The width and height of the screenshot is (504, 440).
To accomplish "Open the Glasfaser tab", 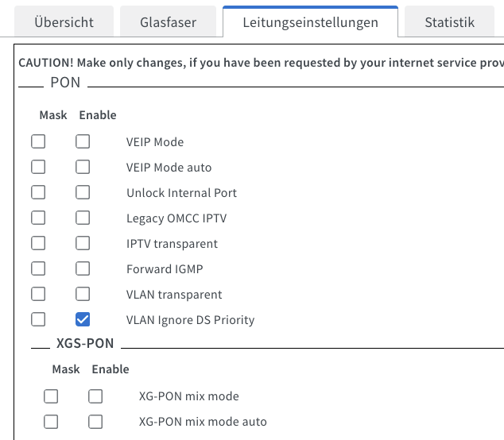I will click(168, 21).
